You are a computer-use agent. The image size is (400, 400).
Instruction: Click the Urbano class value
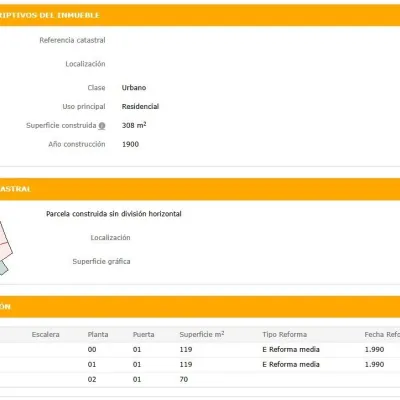134,88
